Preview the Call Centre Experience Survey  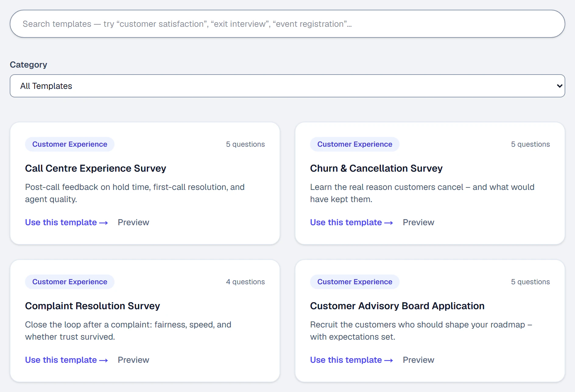(x=133, y=222)
